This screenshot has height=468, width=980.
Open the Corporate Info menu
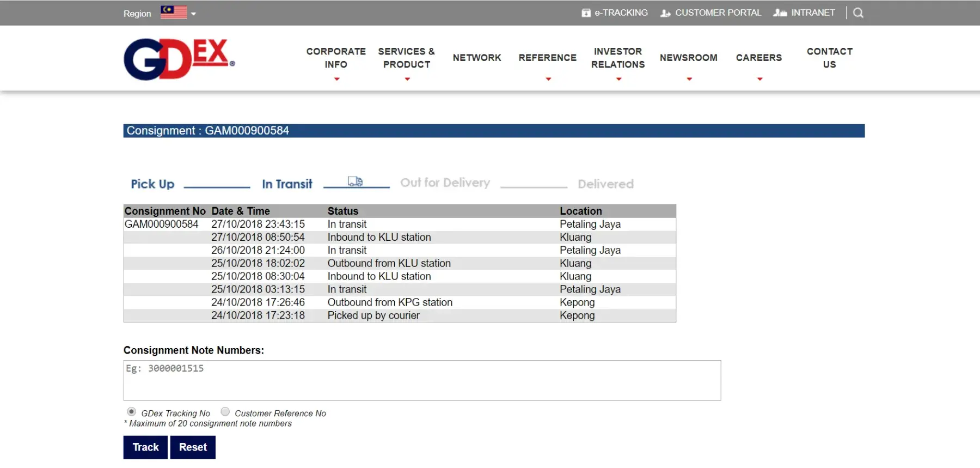coord(336,58)
